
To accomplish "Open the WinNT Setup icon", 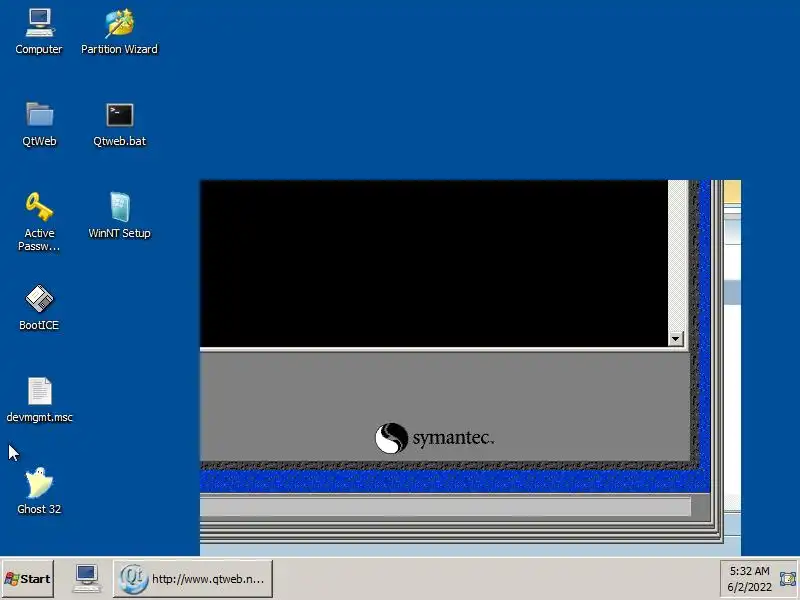I will click(x=119, y=216).
